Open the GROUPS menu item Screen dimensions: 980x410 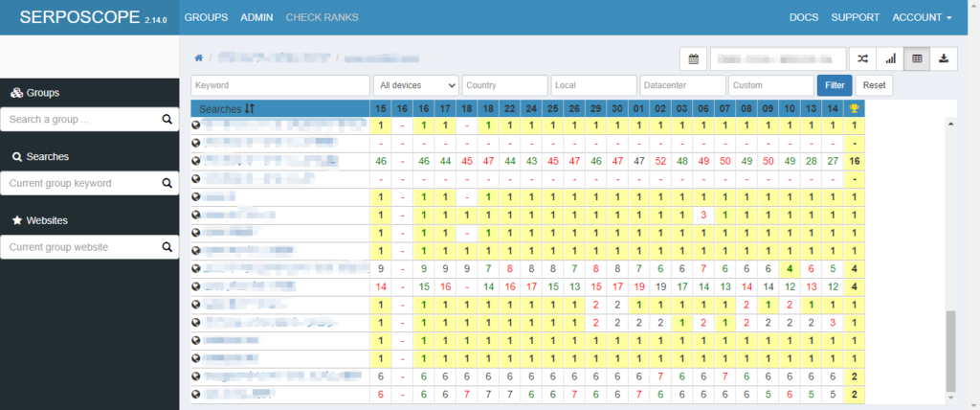pos(206,17)
